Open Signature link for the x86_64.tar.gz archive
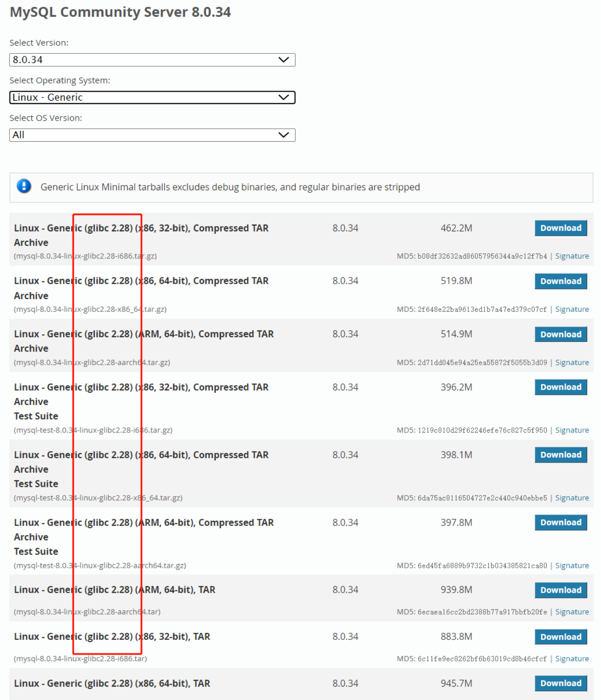 (572, 309)
